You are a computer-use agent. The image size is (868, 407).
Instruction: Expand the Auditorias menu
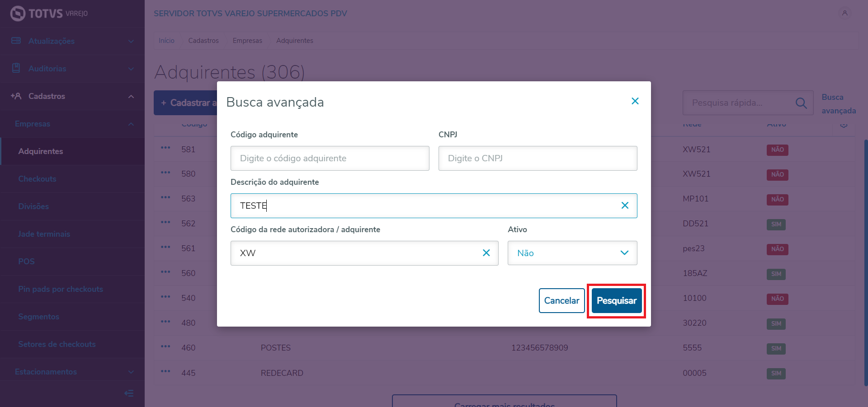[x=72, y=69]
